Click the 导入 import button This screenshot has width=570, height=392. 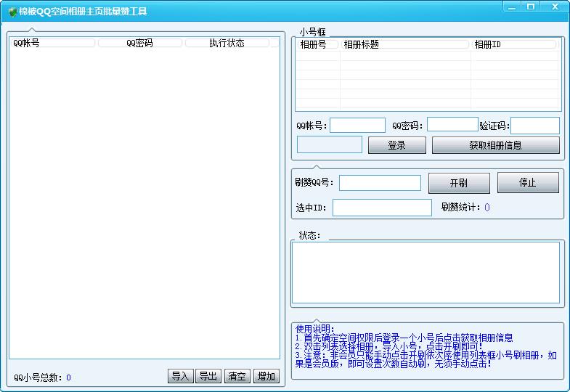[180, 376]
